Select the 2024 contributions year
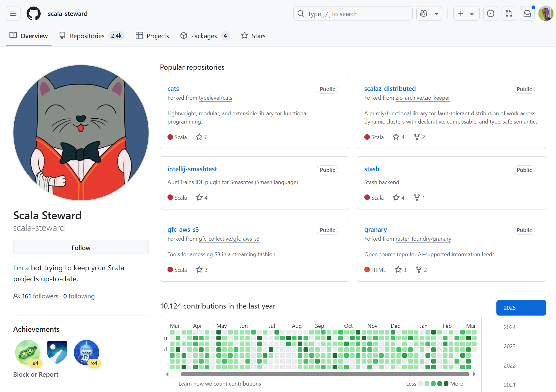Image resolution: width=556 pixels, height=392 pixels. (x=510, y=327)
